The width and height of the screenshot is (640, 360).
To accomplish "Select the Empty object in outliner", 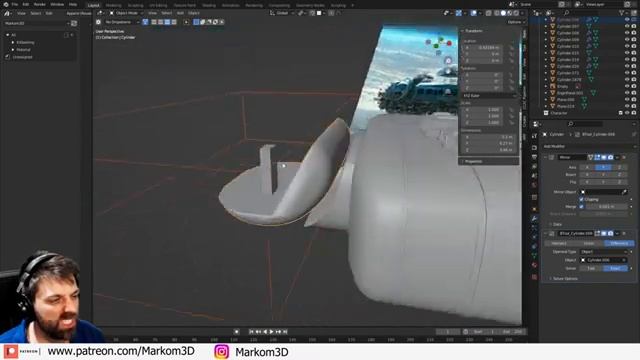I will point(562,86).
